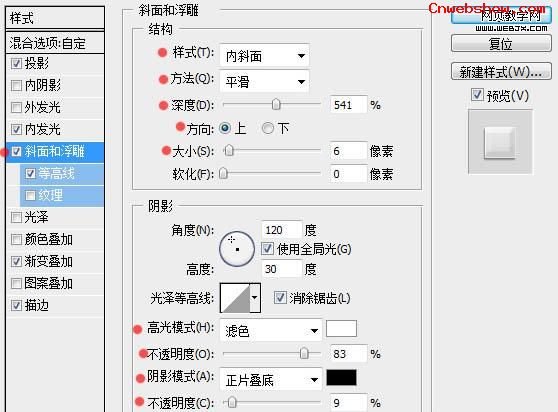Click the angle dial circle
This screenshot has width=558, height=412.
pos(237,249)
